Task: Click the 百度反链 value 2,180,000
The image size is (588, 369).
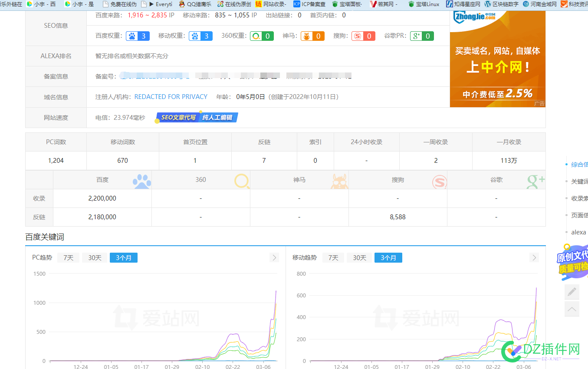Action: pos(102,217)
